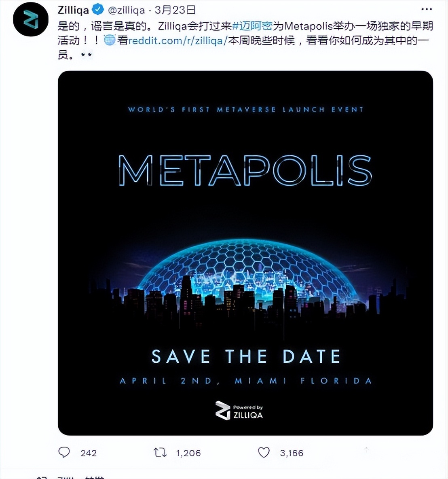
Task: Click the Zilliqa logo on the poster
Action: tap(239, 411)
